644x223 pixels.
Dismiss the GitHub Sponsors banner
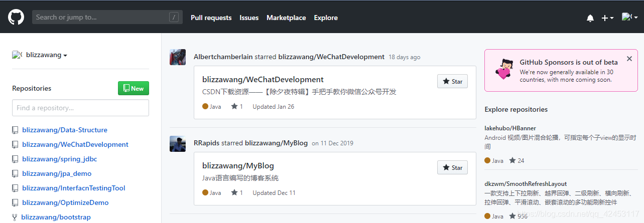click(x=629, y=59)
